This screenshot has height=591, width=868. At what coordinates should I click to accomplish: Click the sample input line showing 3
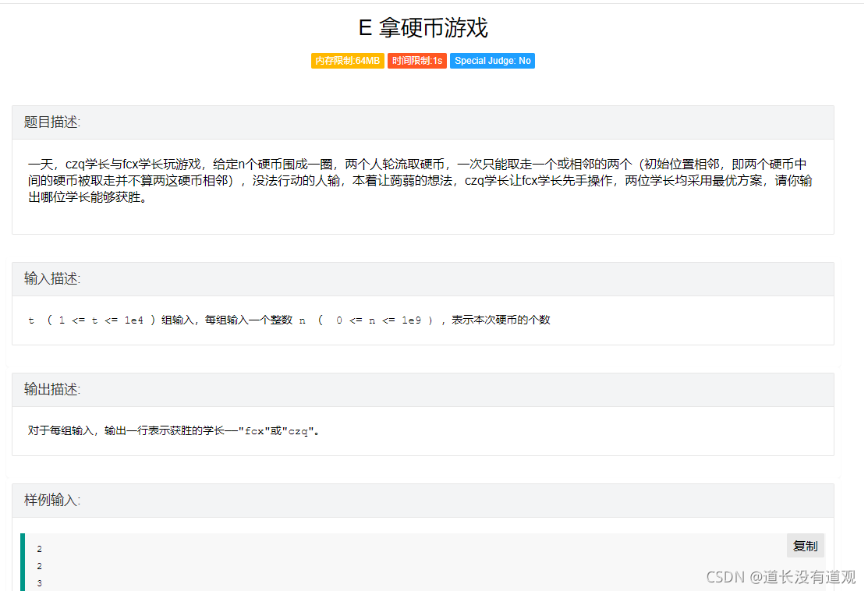pyautogui.click(x=39, y=583)
